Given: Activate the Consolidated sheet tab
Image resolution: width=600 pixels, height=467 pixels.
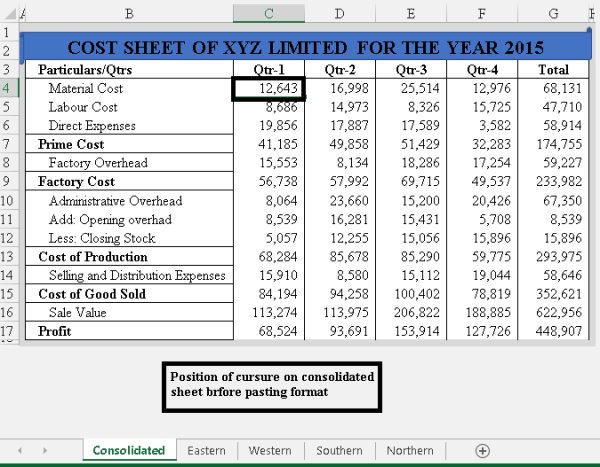Looking at the screenshot, I should click(x=129, y=451).
